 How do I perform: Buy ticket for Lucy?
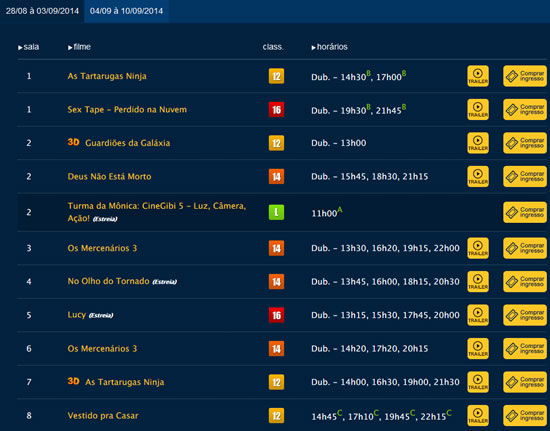click(x=525, y=315)
